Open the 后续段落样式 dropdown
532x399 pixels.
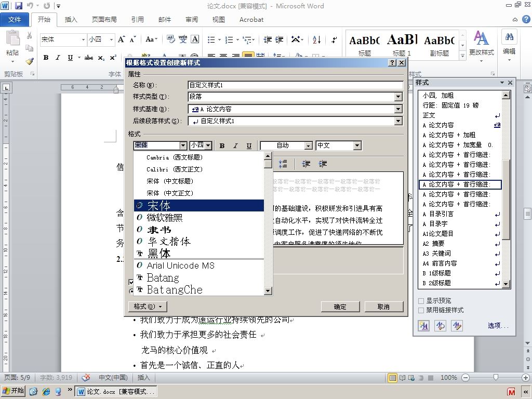398,121
